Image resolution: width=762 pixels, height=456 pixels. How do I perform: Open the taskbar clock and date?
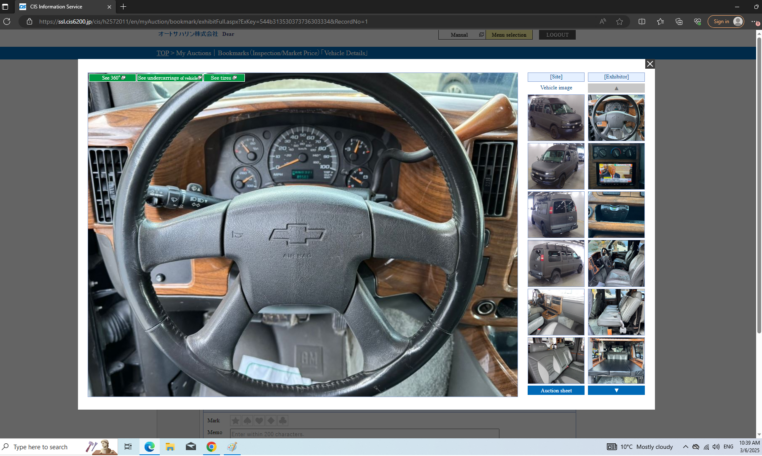tap(749, 447)
